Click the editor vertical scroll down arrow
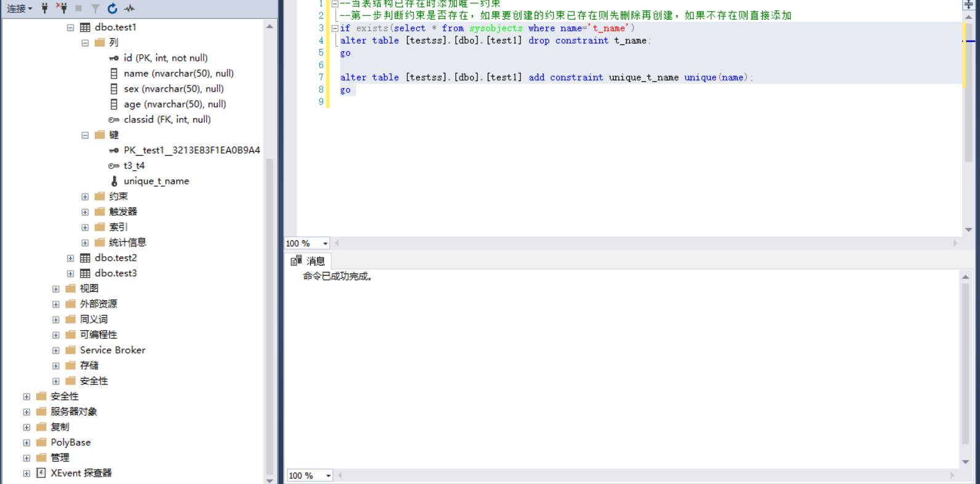The image size is (980, 484). point(968,230)
